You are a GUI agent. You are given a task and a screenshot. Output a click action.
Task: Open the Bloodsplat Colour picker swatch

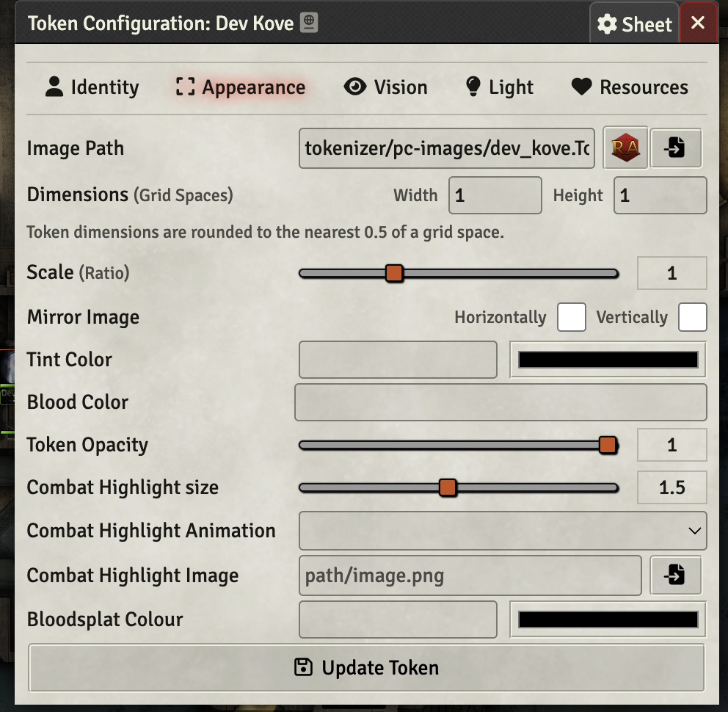pos(608,619)
